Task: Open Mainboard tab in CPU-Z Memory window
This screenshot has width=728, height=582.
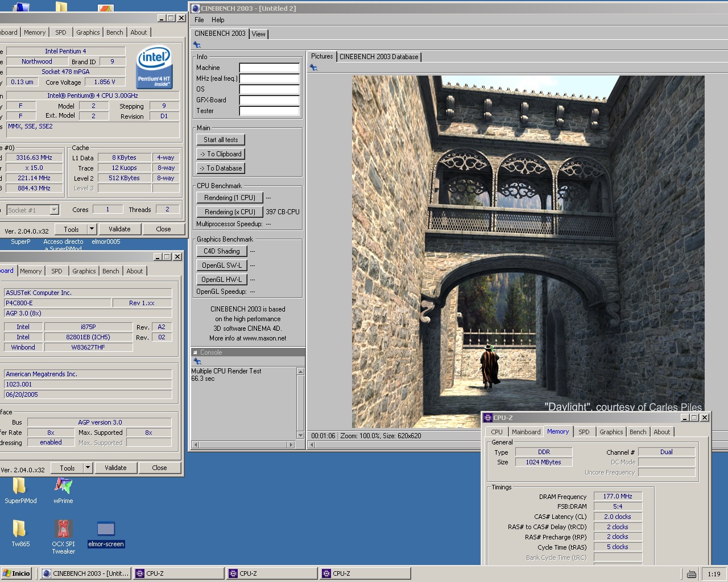Action: click(526, 432)
